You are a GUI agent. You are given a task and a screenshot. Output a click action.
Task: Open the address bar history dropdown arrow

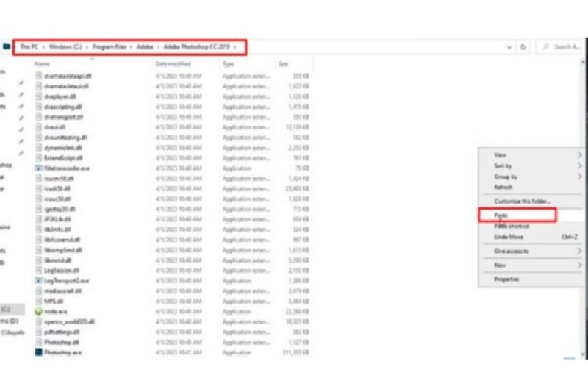point(509,47)
